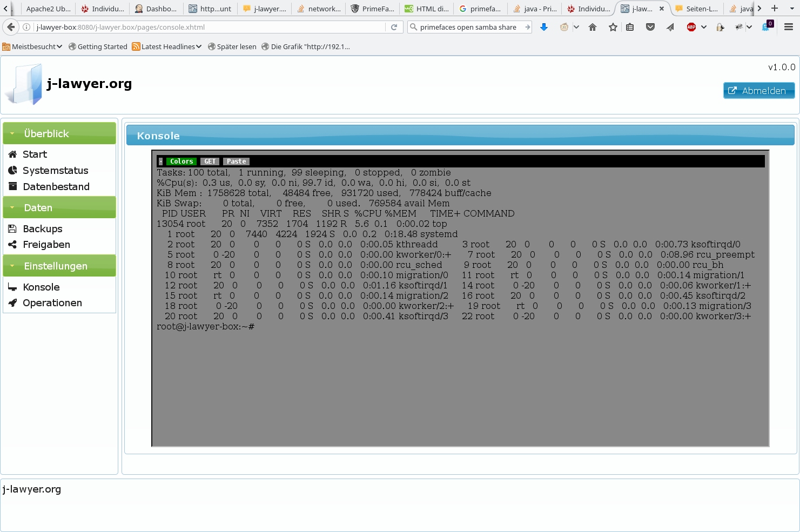The width and height of the screenshot is (800, 532).
Task: Switch to the Dashbo... tab
Action: (x=156, y=9)
